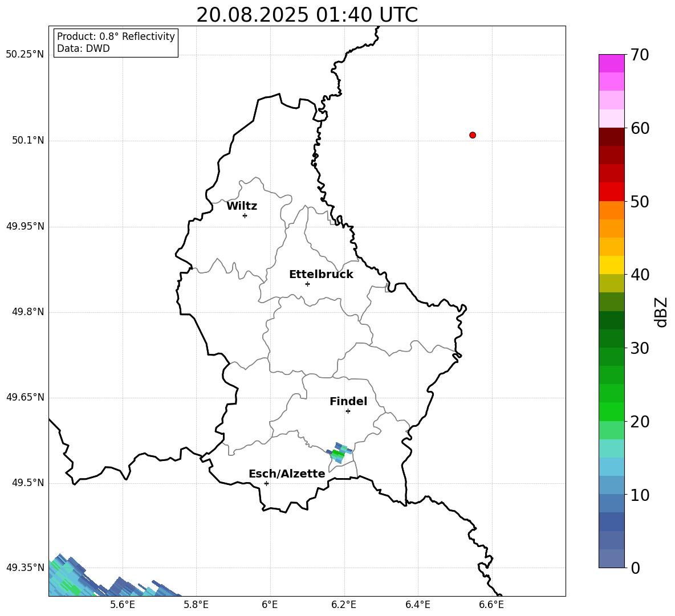Click the Findel city label

[348, 401]
